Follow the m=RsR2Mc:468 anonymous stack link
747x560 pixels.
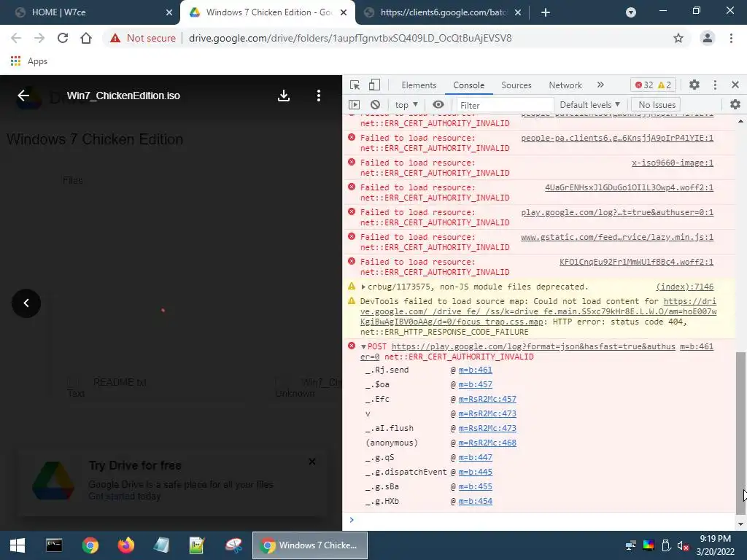click(x=487, y=443)
